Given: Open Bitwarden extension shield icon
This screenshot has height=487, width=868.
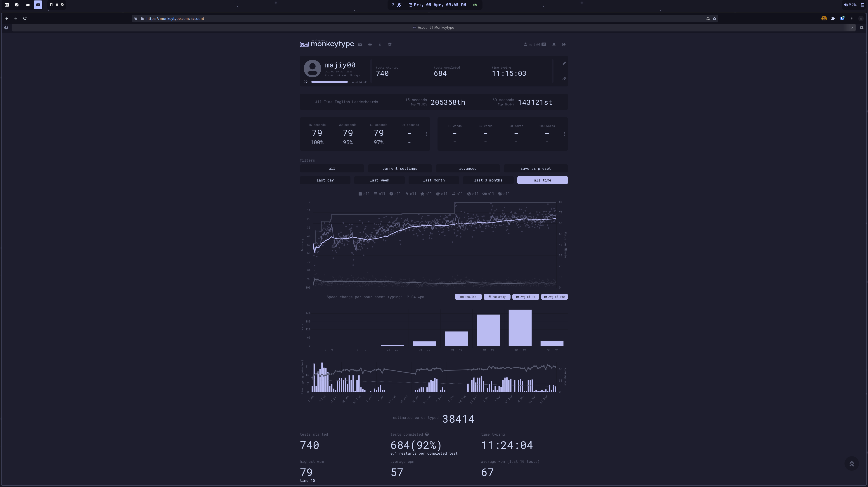Looking at the screenshot, I should point(842,19).
